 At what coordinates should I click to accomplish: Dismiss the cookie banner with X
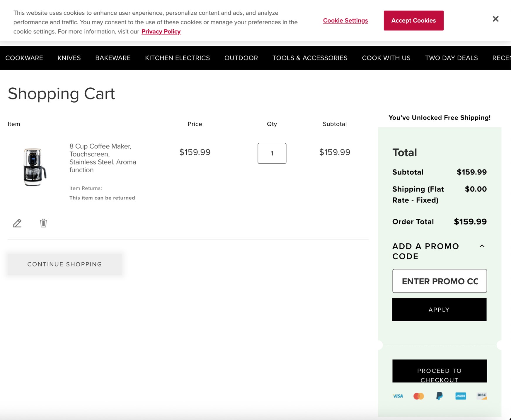click(x=495, y=19)
